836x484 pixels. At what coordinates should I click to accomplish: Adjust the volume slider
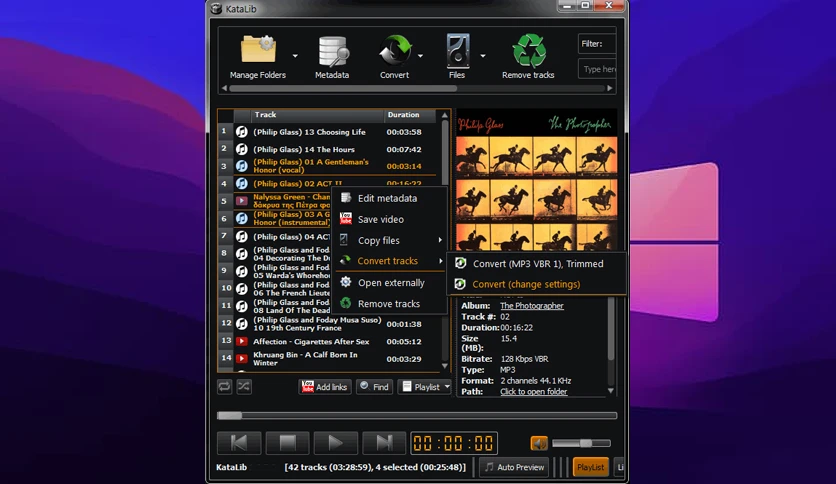point(581,443)
